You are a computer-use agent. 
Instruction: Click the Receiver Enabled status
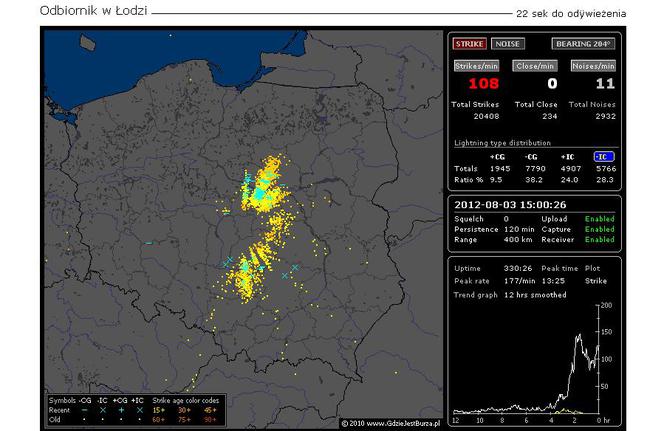click(x=600, y=239)
